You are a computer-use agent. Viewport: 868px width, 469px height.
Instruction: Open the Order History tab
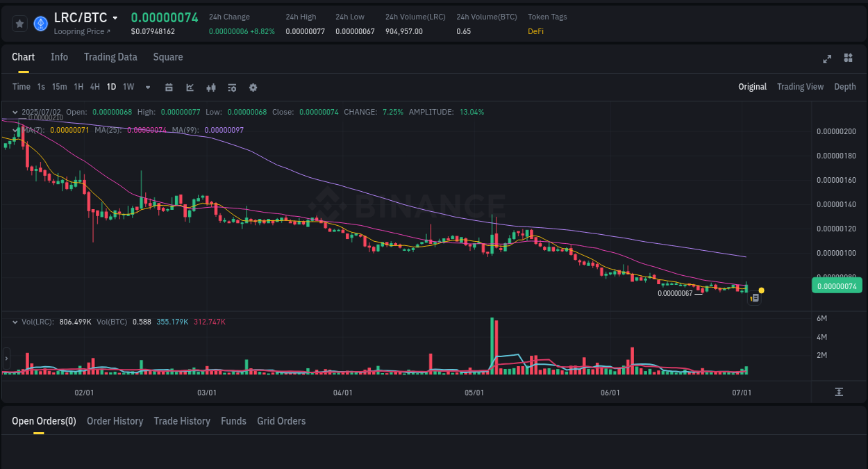[x=115, y=421]
